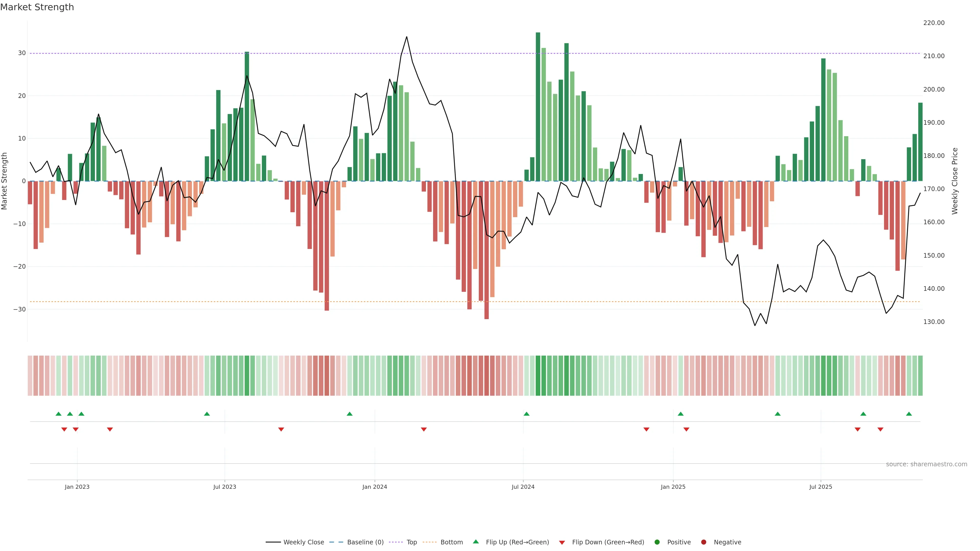Click the Jan 2024 x-axis label
The image size is (980, 551).
tap(374, 487)
